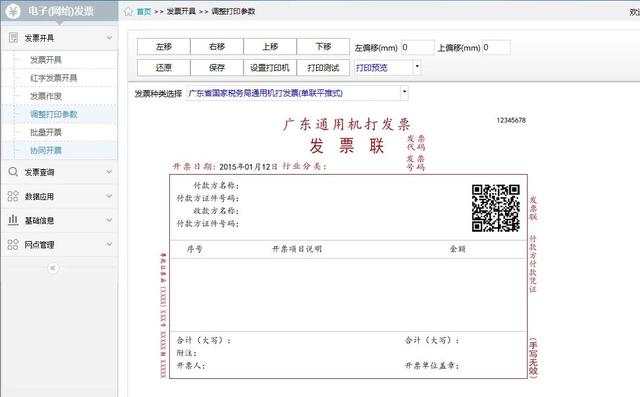Image resolution: width=640 pixels, height=397 pixels.
Task: Open 批量开票 submenu item
Action: 46,132
